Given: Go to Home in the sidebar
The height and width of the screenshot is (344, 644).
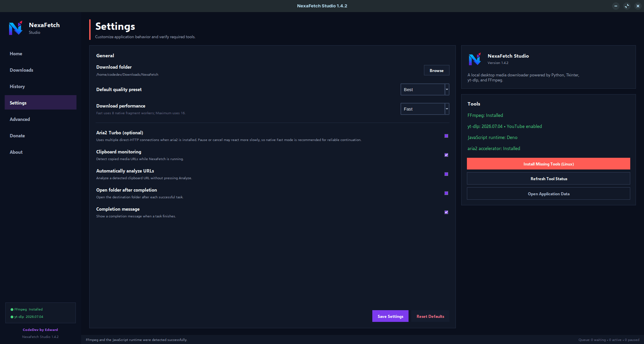Looking at the screenshot, I should (x=41, y=54).
